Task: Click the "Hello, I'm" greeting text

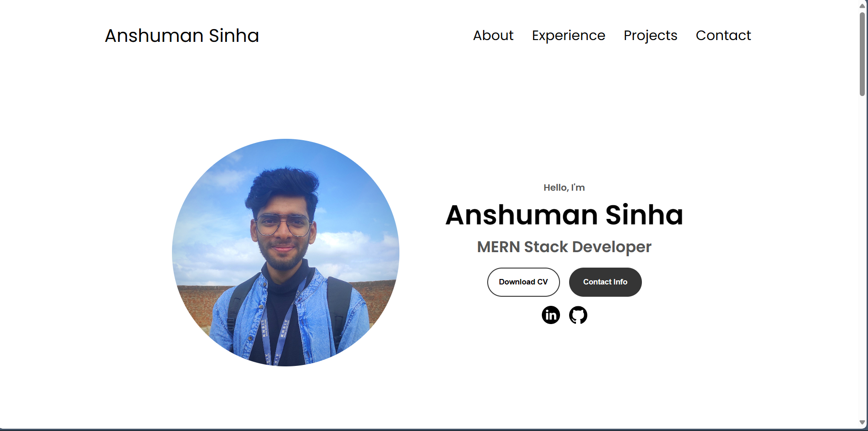Action: point(564,188)
